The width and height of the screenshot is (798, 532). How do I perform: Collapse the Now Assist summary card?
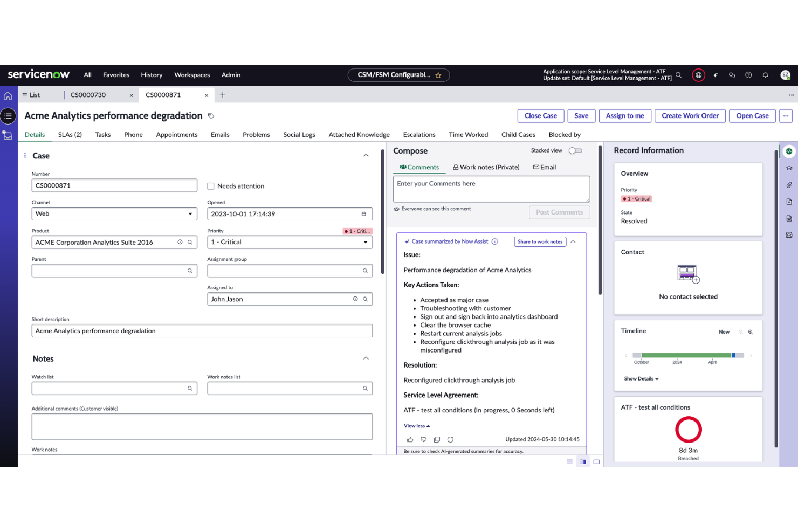[573, 241]
